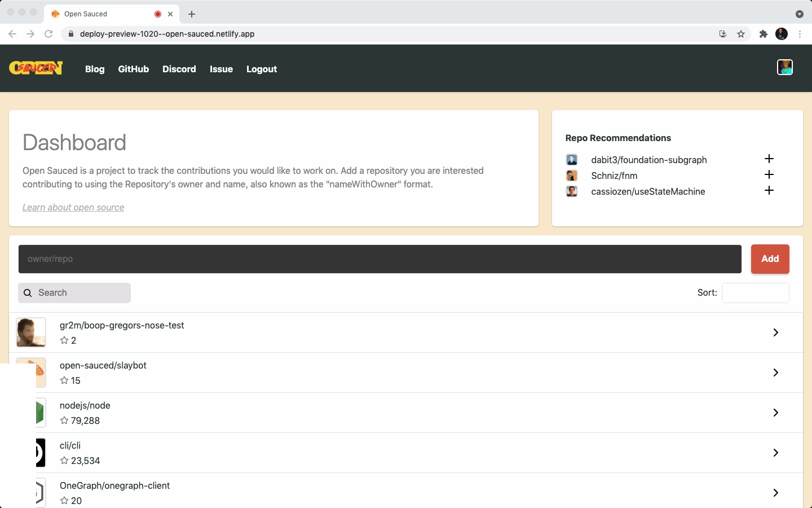
Task: Open dabit3/foundation-subgraph recommendation
Action: (x=649, y=160)
